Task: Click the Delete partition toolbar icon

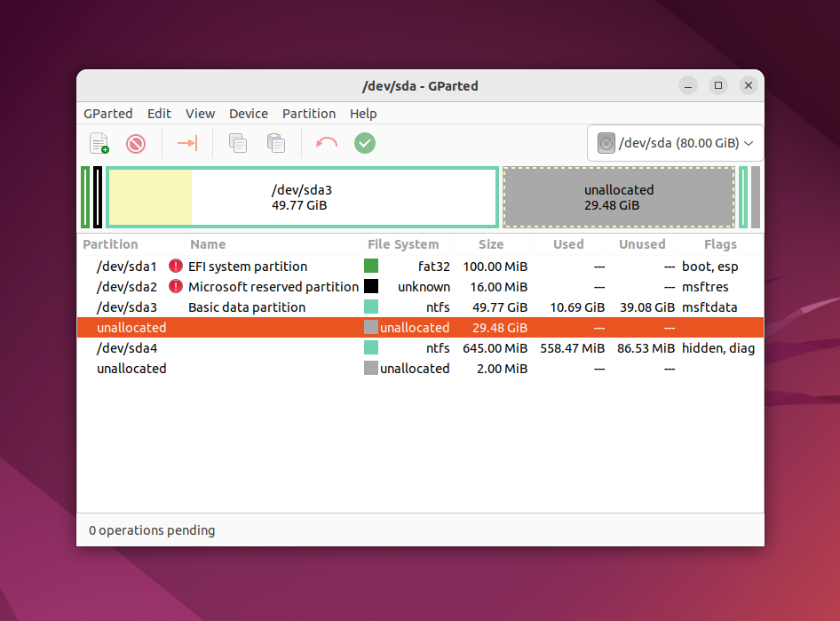Action: tap(136, 143)
